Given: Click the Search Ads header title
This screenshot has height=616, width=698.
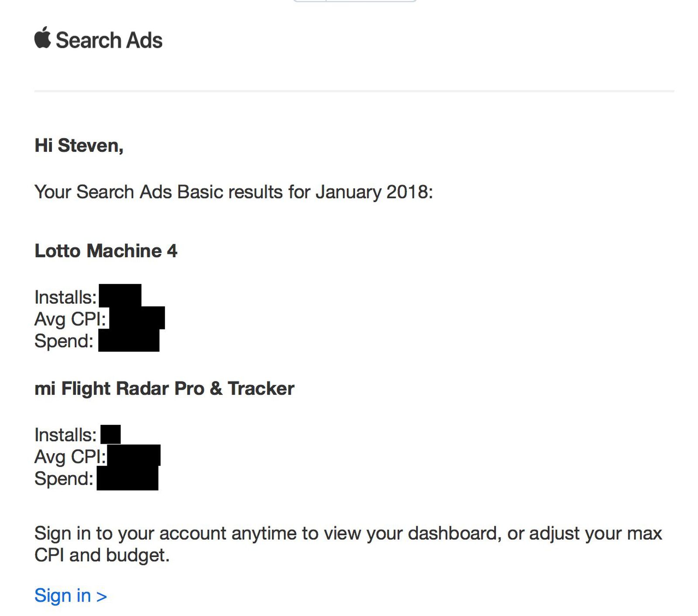Looking at the screenshot, I should coord(109,40).
